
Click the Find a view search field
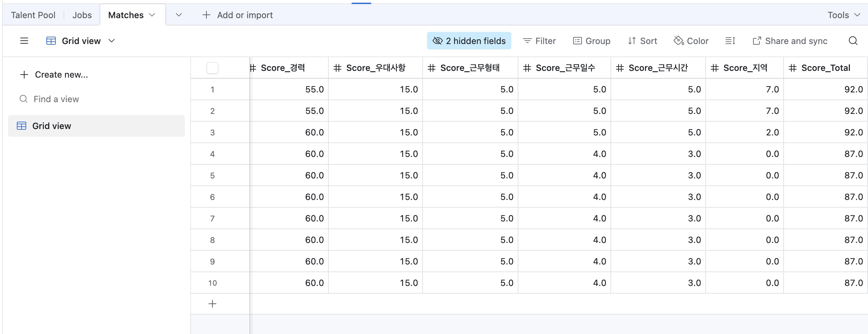(x=56, y=99)
